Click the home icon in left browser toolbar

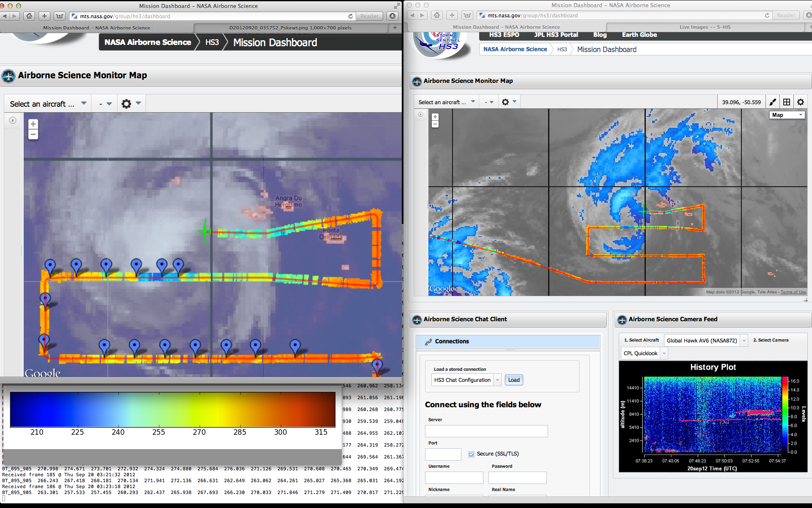[x=29, y=16]
